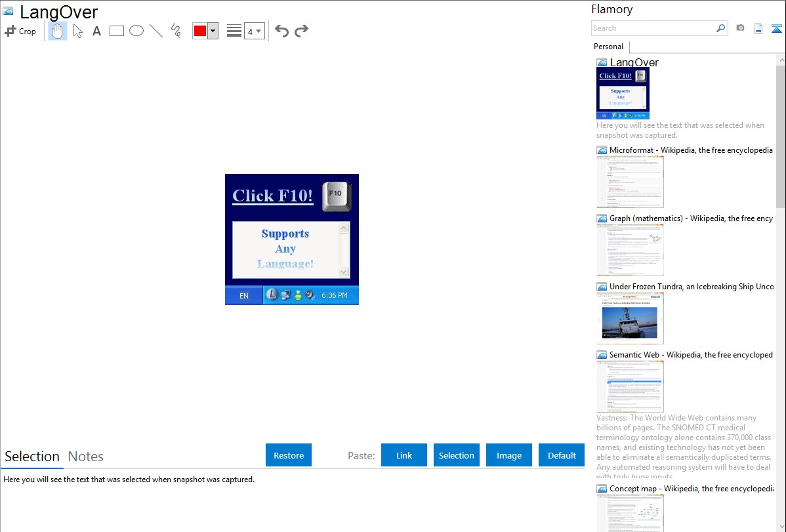Select the arrow pointer tool

[x=77, y=31]
